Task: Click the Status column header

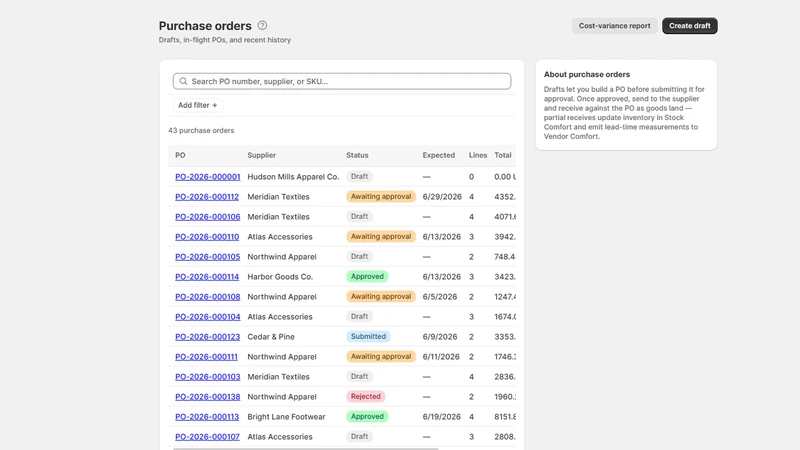Action: 357,155
